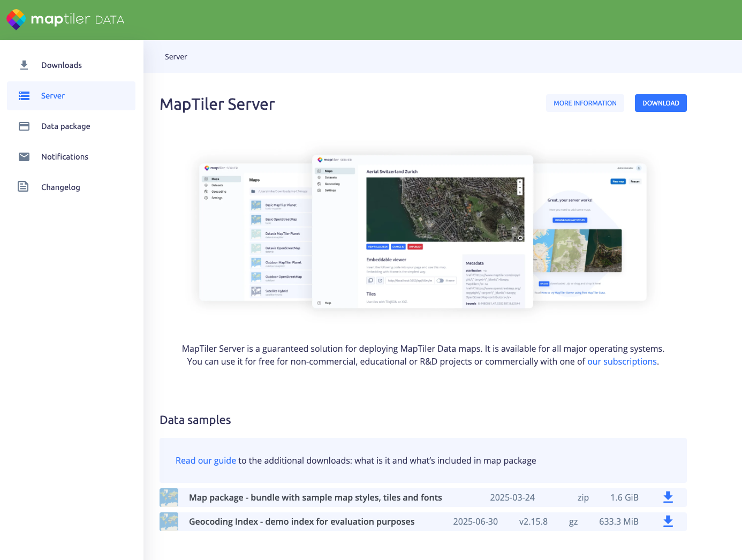The image size is (742, 560).
Task: Click the 'MapTiler Server' page heading
Action: click(x=217, y=104)
